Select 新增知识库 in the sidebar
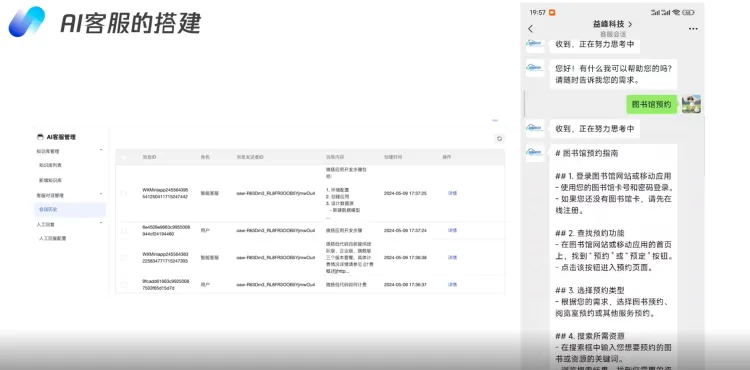Image resolution: width=750 pixels, height=370 pixels. pyautogui.click(x=50, y=181)
